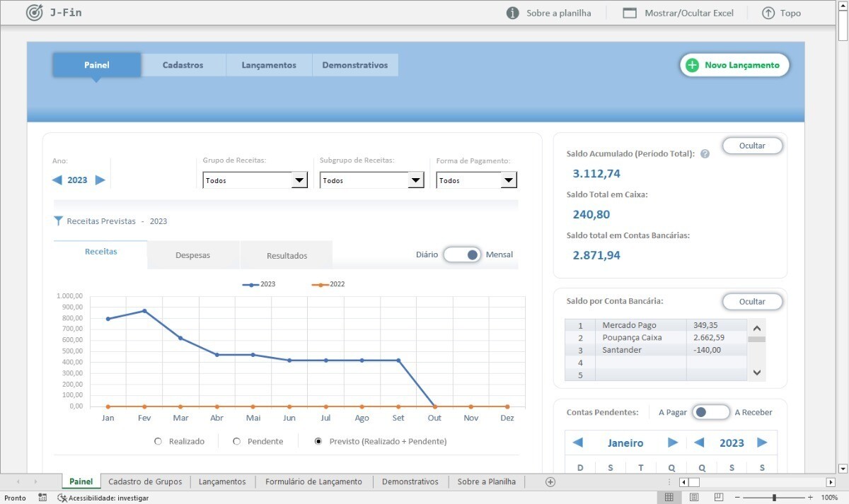Open the Lançamentos navigation tab

pyautogui.click(x=269, y=65)
